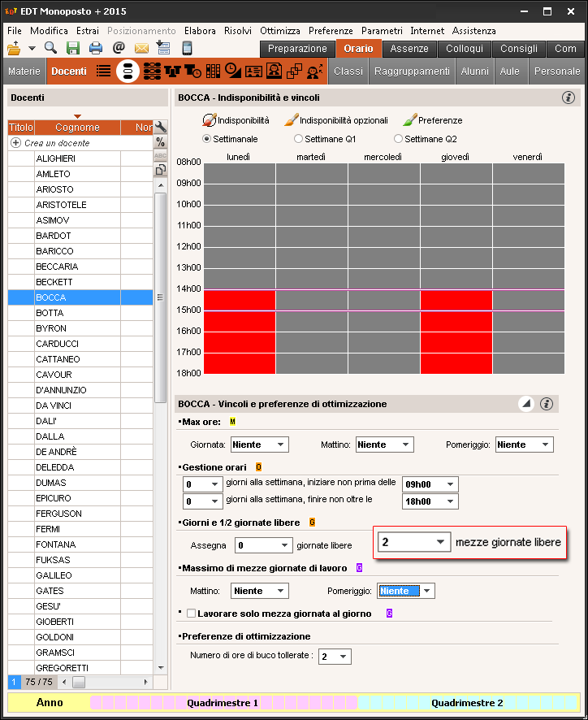Click the horizontal scrollbar under teachers list

click(x=79, y=682)
